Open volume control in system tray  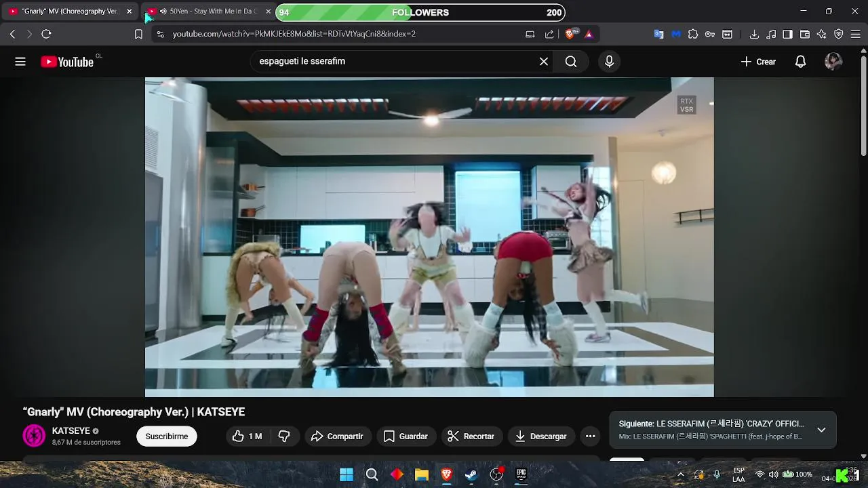pos(774,474)
